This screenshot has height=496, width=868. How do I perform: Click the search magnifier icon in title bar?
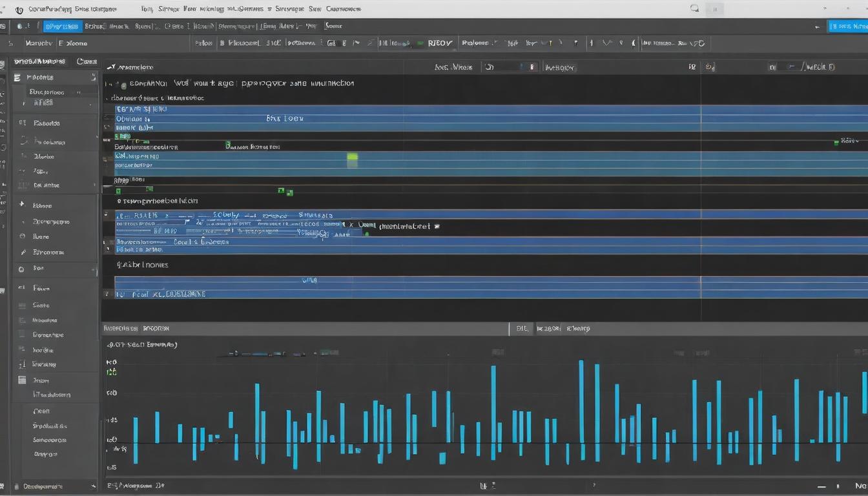point(695,9)
